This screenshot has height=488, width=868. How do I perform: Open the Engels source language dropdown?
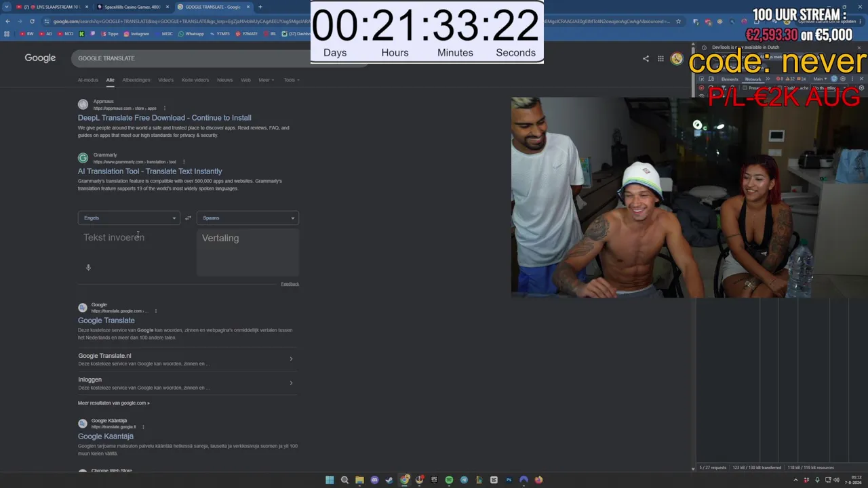tap(129, 218)
